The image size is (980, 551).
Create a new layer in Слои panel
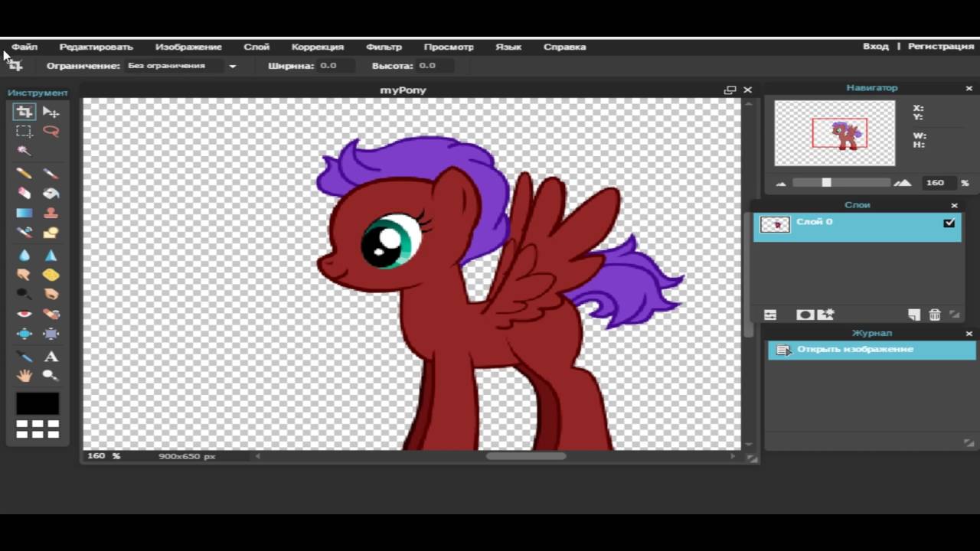click(914, 315)
